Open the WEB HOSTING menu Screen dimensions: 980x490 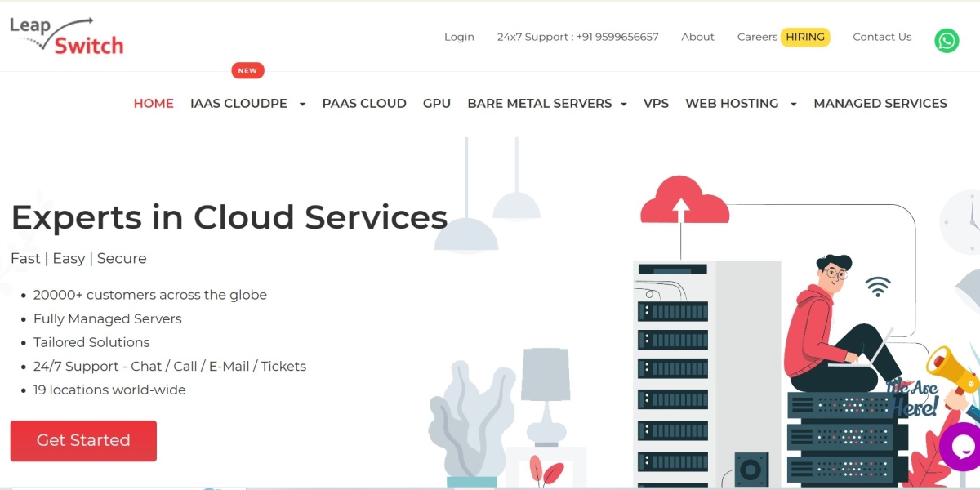click(732, 104)
